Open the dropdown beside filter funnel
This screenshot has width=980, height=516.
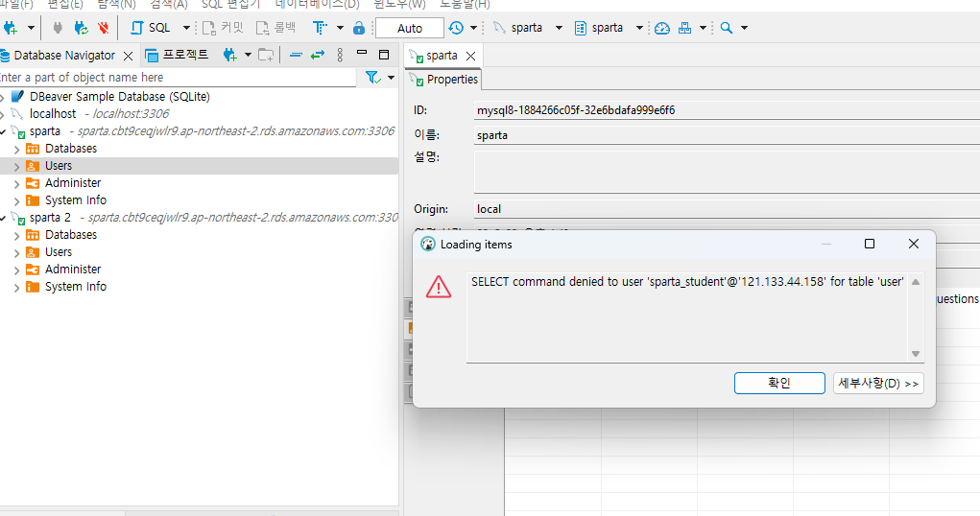391,78
